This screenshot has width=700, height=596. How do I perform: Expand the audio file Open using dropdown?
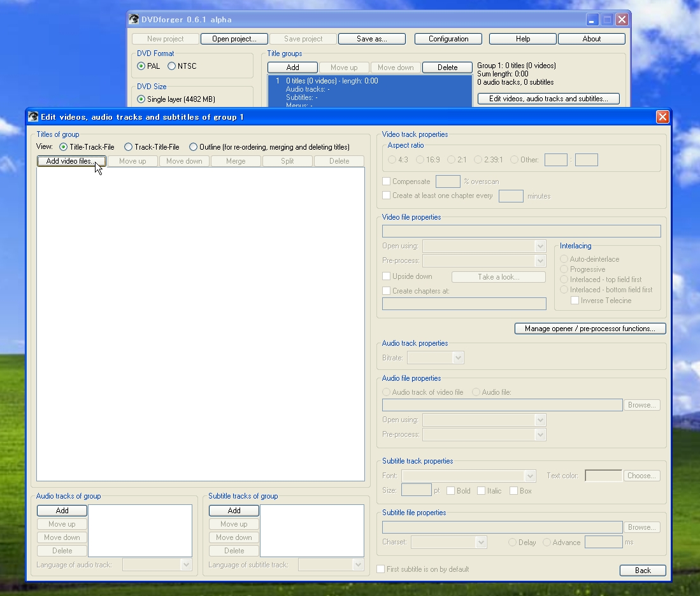(540, 420)
